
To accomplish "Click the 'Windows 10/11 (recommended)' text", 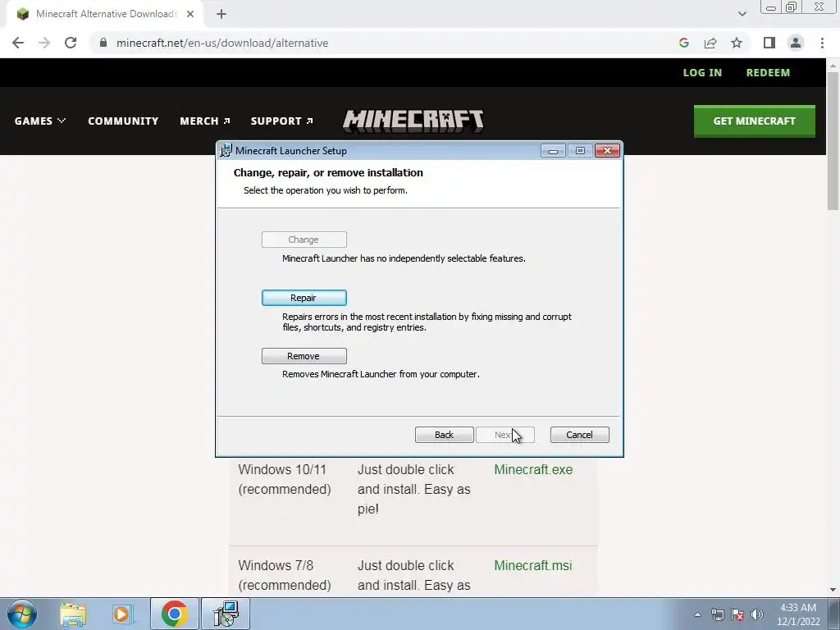I will pyautogui.click(x=285, y=479).
